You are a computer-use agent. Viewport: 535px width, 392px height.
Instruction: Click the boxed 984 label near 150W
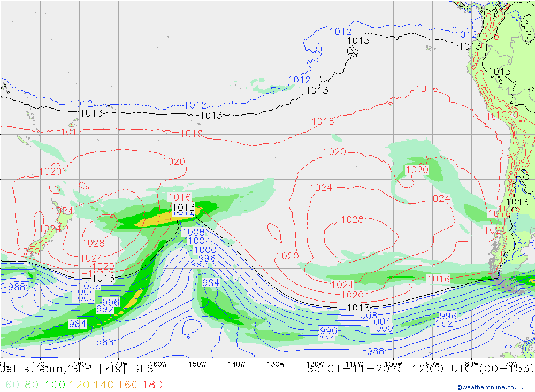pyautogui.click(x=210, y=282)
